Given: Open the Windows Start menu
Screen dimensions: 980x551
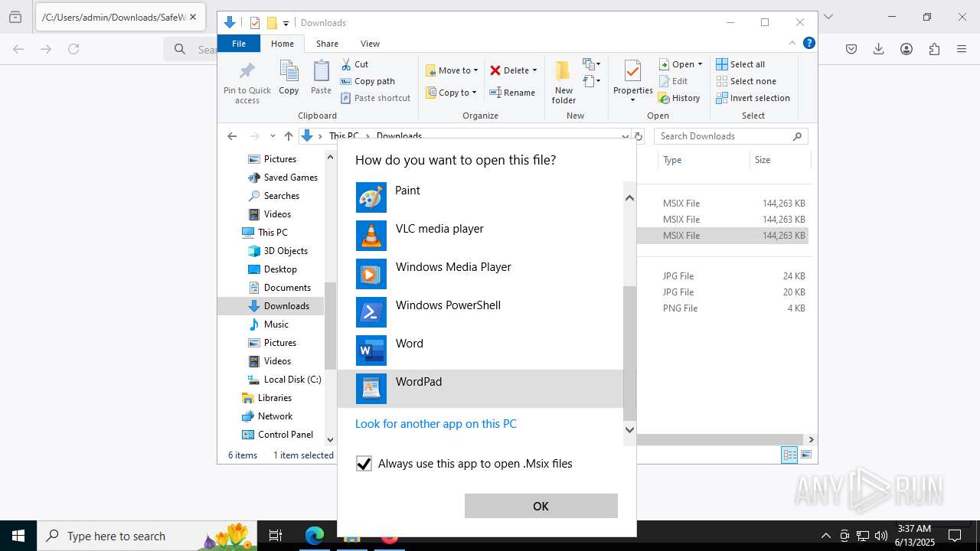Looking at the screenshot, I should pos(18,536).
